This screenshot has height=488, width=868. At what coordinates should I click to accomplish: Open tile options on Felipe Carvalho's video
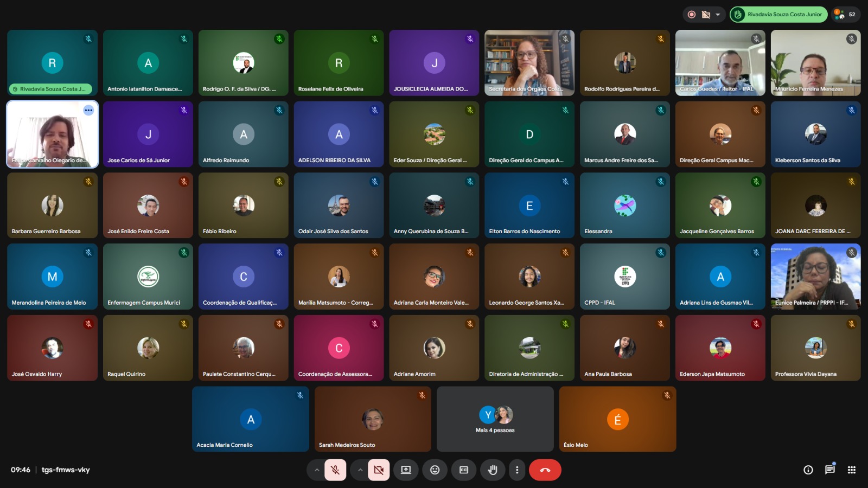(x=88, y=111)
